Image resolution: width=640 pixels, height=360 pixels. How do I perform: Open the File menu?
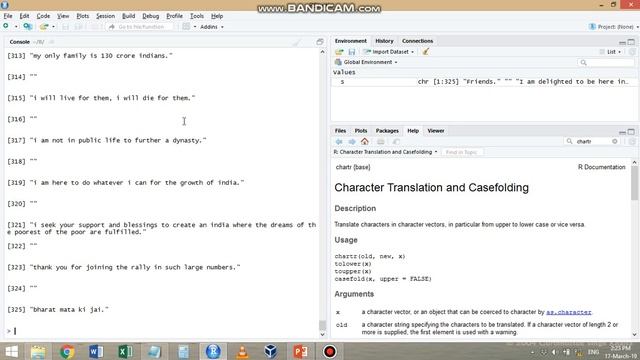click(x=8, y=16)
